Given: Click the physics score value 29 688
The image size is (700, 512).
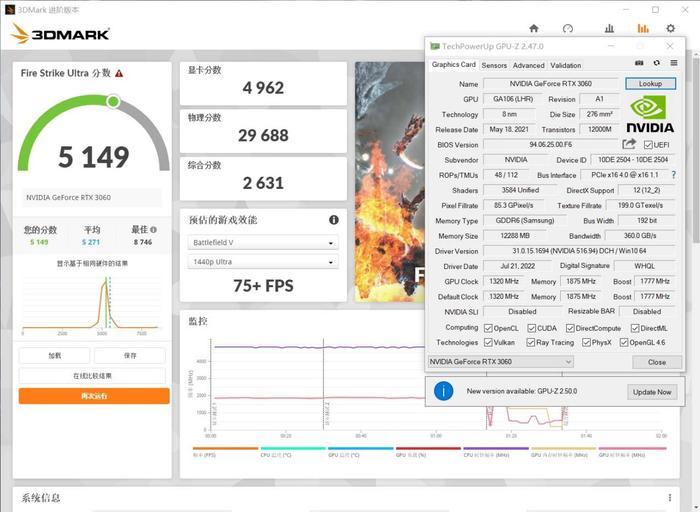Looking at the screenshot, I should click(x=263, y=135).
